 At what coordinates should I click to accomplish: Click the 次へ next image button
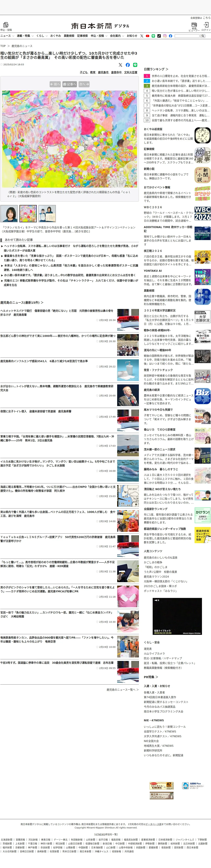coord(84,84)
